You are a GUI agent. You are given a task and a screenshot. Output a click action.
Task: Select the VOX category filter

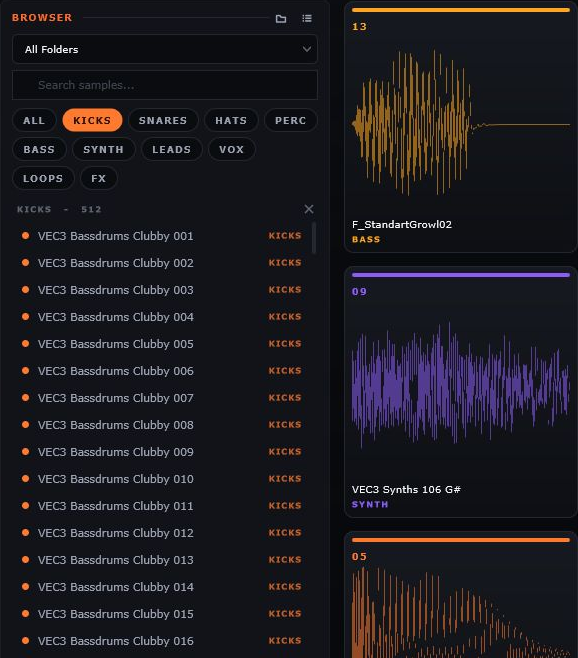[x=231, y=149]
